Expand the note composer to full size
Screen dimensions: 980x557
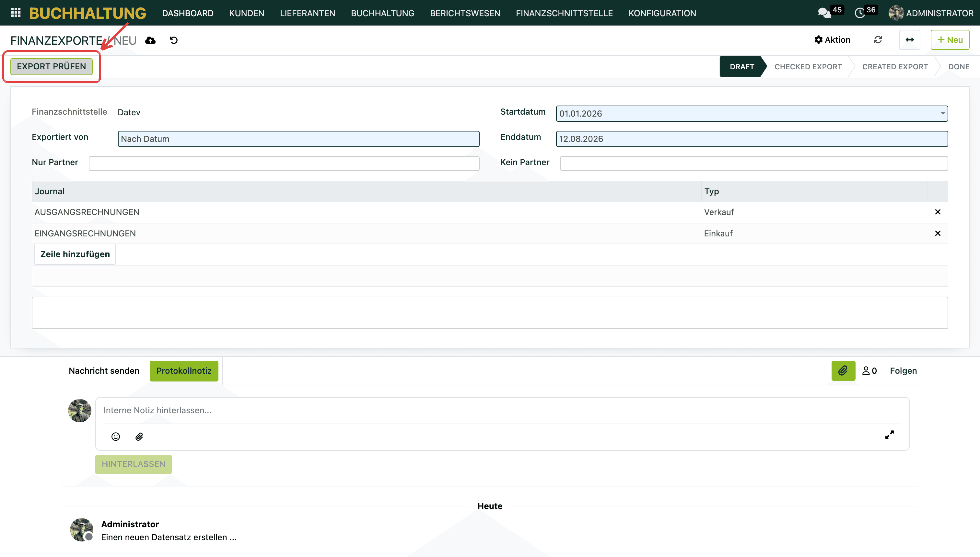[889, 435]
